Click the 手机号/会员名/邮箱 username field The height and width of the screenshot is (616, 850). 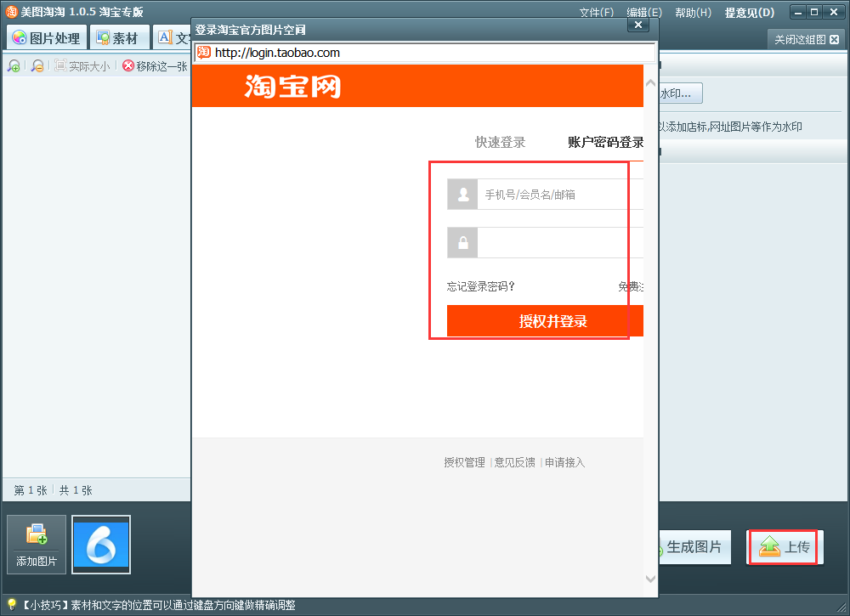tap(560, 195)
